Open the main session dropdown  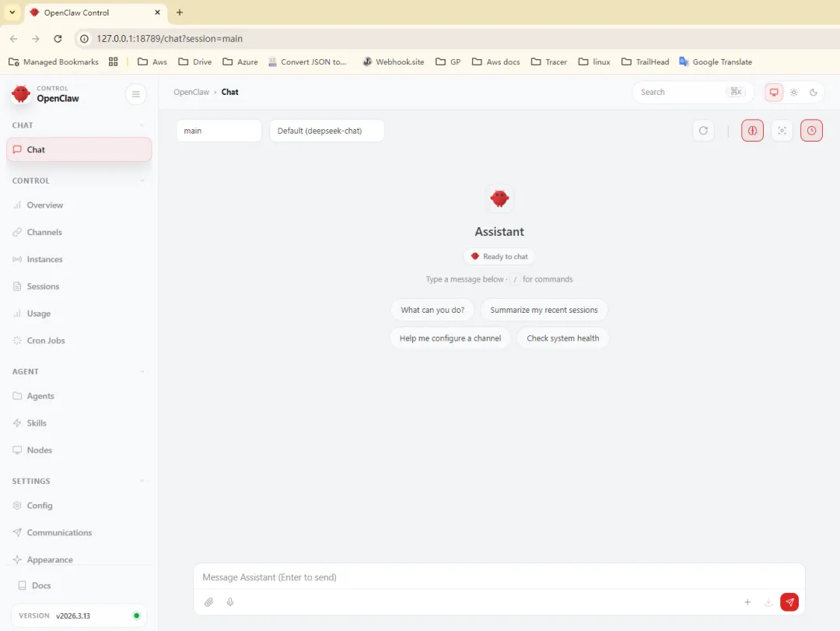click(219, 131)
